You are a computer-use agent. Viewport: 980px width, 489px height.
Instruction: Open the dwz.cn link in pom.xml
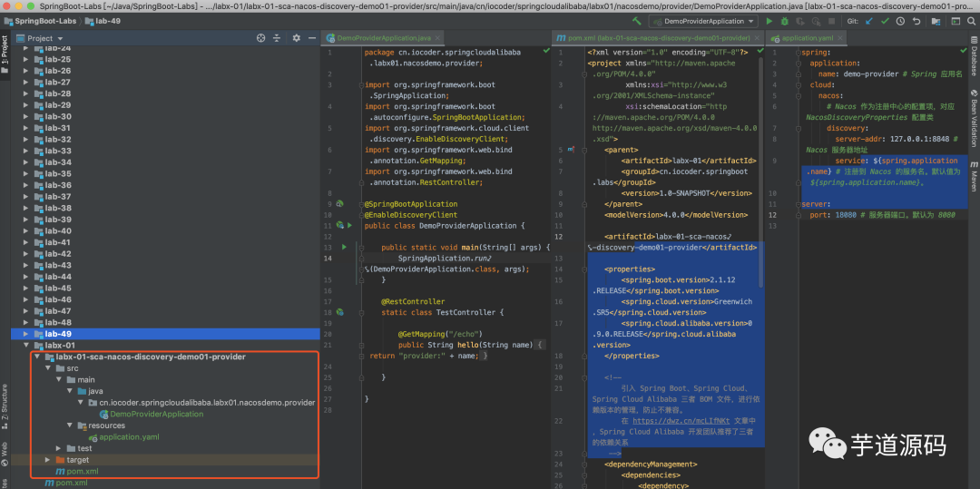[x=680, y=421]
